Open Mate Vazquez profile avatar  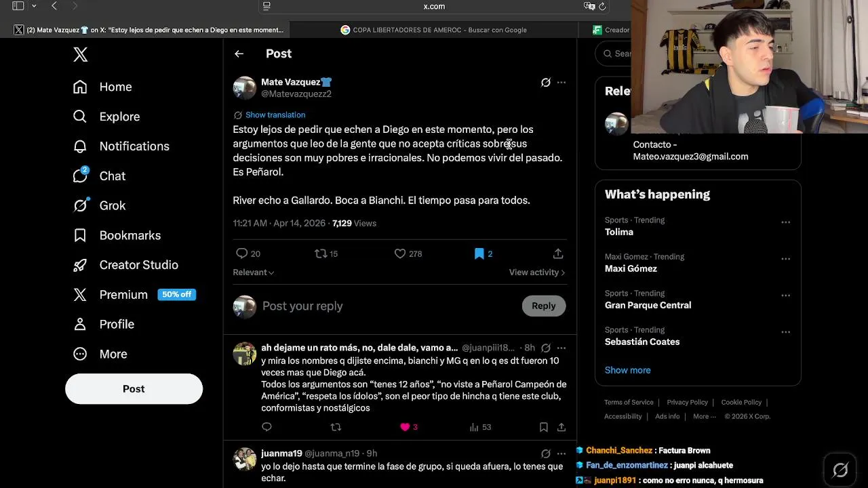tap(245, 87)
